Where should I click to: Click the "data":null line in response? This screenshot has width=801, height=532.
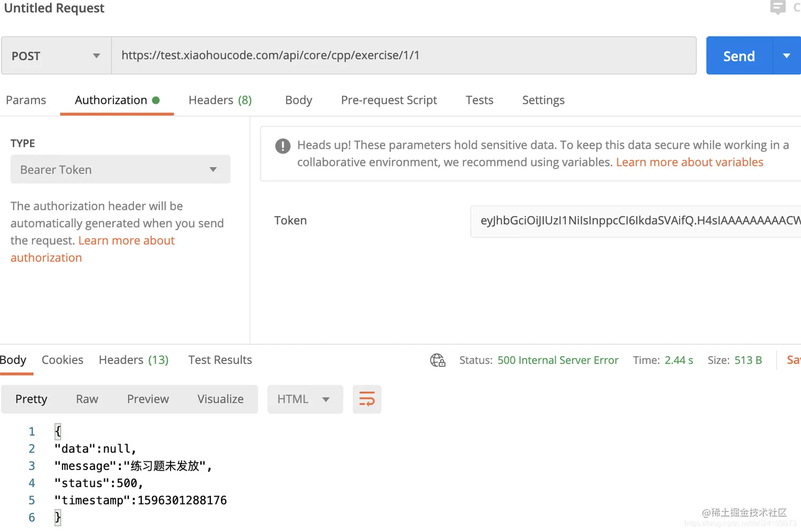95,449
